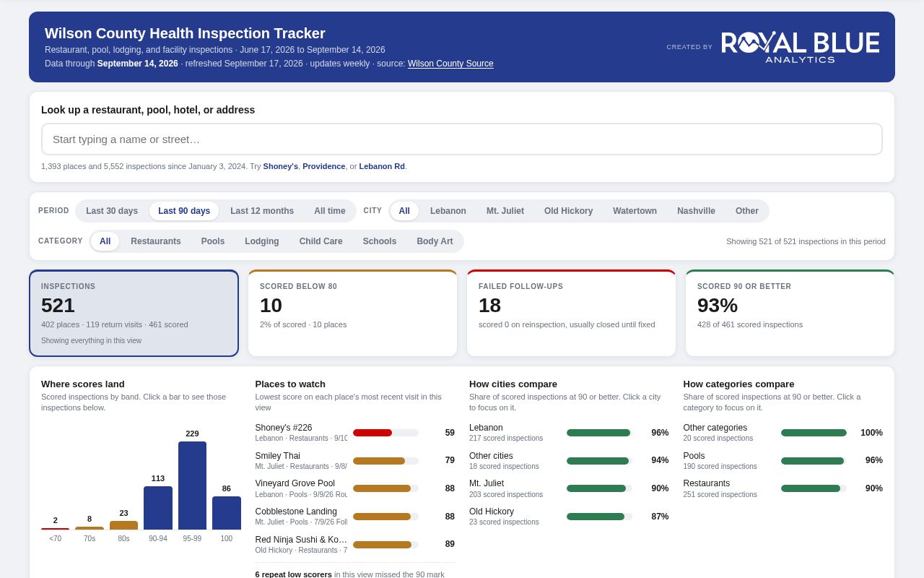
Task: Filter city to Watertown
Action: (x=635, y=211)
